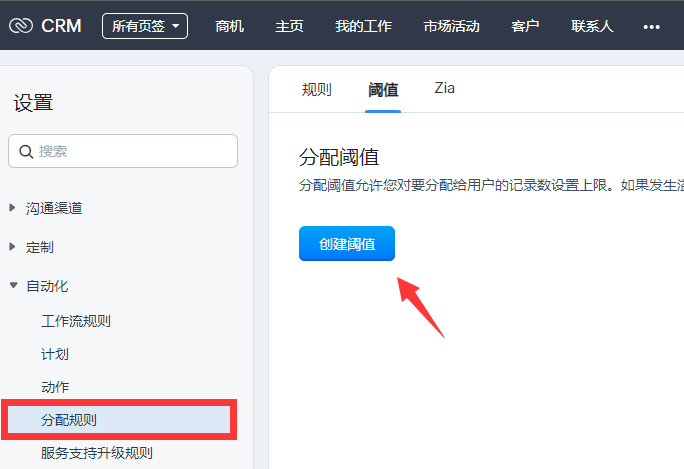Image resolution: width=684 pixels, height=469 pixels.
Task: Open the more modules ellipsis menu
Action: pos(651,26)
